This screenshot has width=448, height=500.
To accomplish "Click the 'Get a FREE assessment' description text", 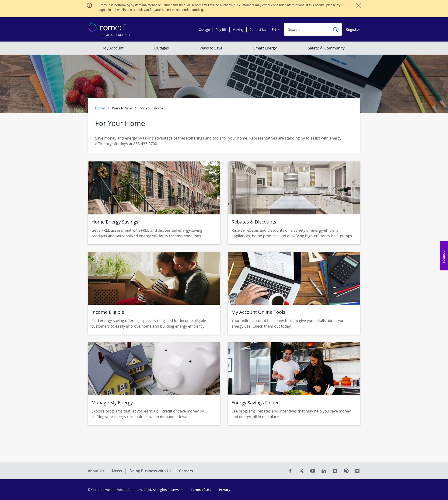I will coord(147,233).
